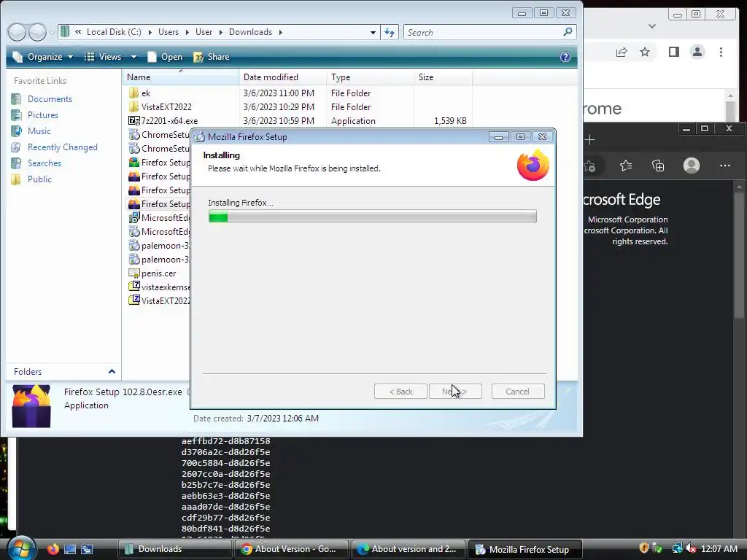Click Firefox Setup thumbnail in details pane
Screen dimensions: 747x560
click(x=31, y=405)
